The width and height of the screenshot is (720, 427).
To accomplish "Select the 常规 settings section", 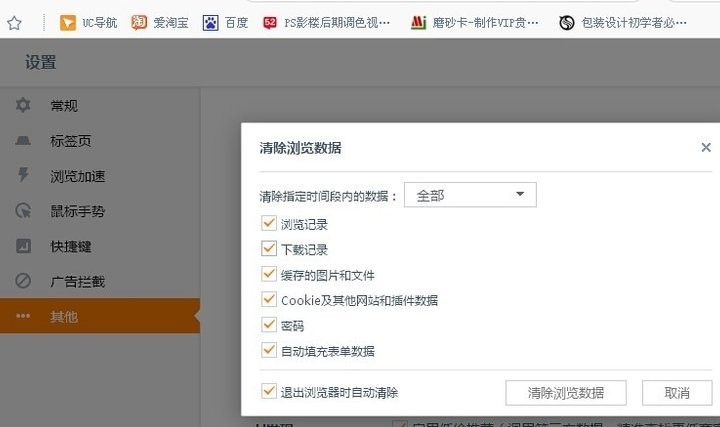I will tap(100, 106).
